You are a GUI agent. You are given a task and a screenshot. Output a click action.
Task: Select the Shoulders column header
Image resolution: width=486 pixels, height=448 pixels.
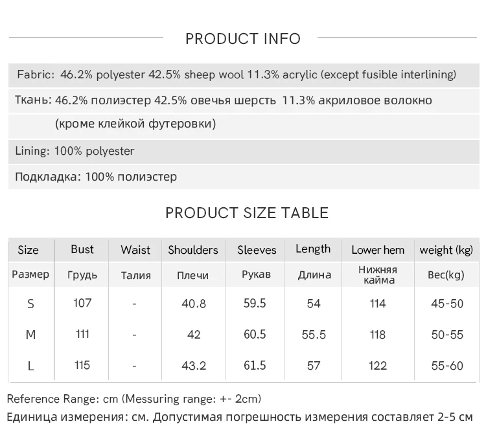pyautogui.click(x=193, y=250)
